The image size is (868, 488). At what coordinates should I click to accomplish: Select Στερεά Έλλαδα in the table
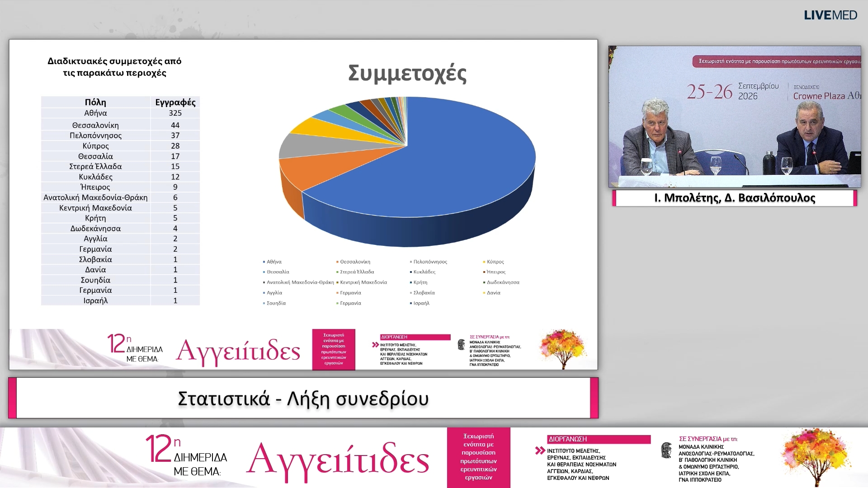[95, 166]
